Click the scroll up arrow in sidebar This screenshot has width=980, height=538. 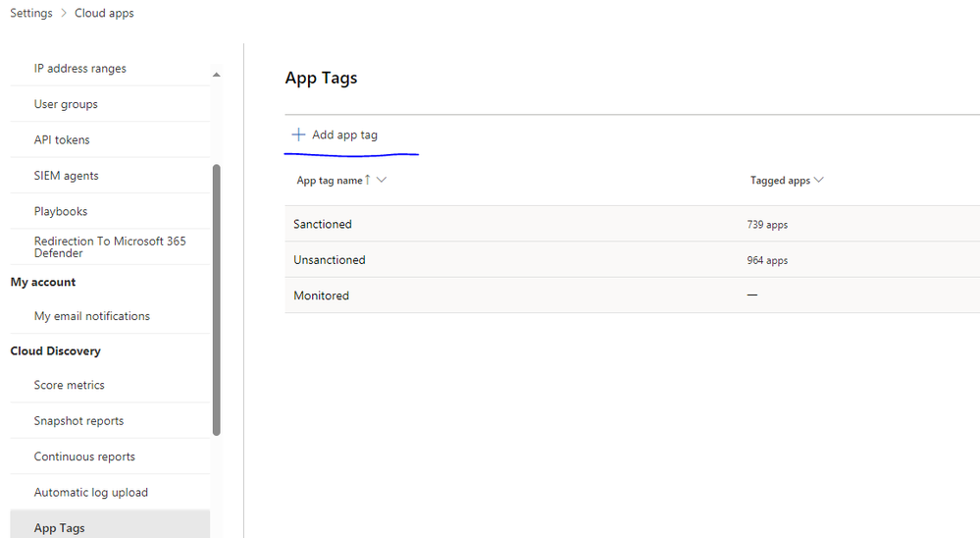[x=217, y=75]
